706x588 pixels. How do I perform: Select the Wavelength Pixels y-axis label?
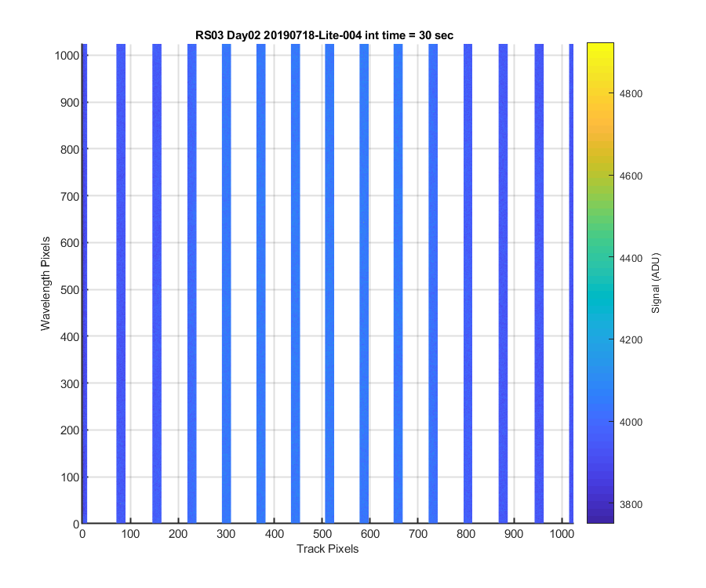click(45, 284)
